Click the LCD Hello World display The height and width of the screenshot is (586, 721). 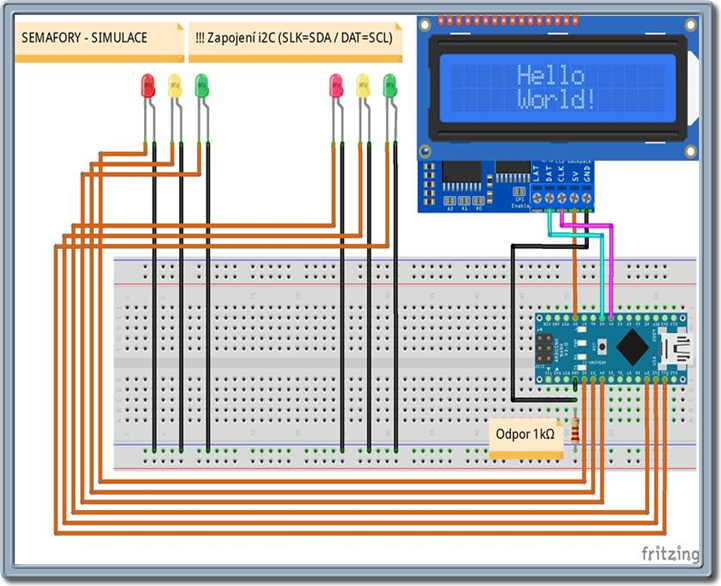557,88
